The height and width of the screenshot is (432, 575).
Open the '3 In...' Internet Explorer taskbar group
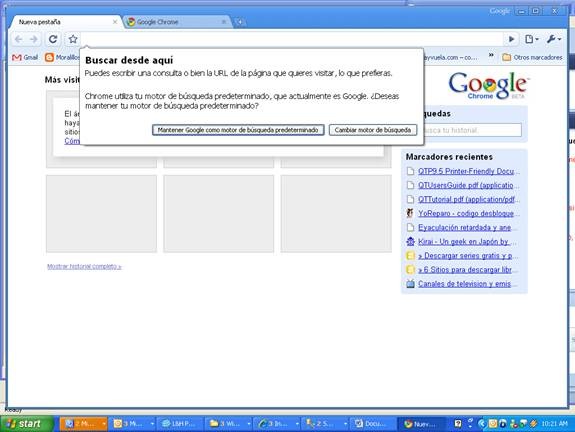[277, 424]
